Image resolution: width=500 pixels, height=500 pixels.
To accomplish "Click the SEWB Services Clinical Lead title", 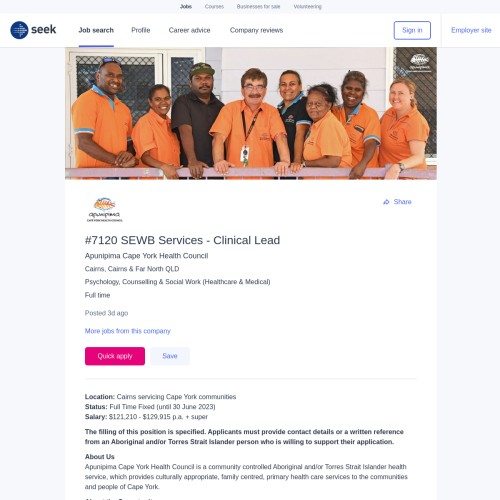I will coord(182,240).
